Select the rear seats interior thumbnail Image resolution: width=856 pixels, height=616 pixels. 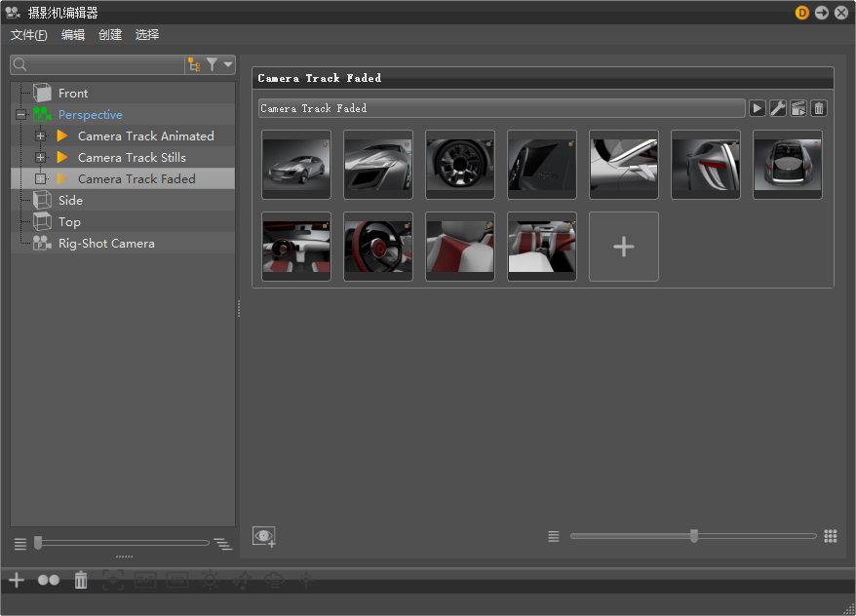click(542, 247)
